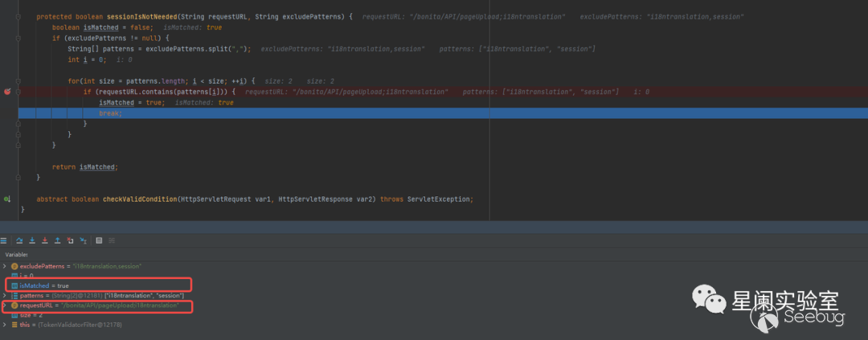Expand the requestURL variable node
868x340 pixels.
[5, 306]
